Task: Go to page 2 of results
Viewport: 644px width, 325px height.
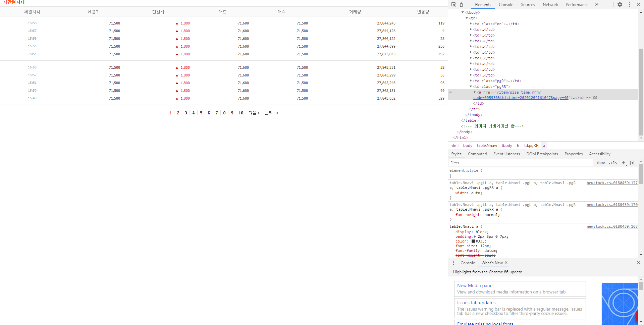Action: coord(178,113)
